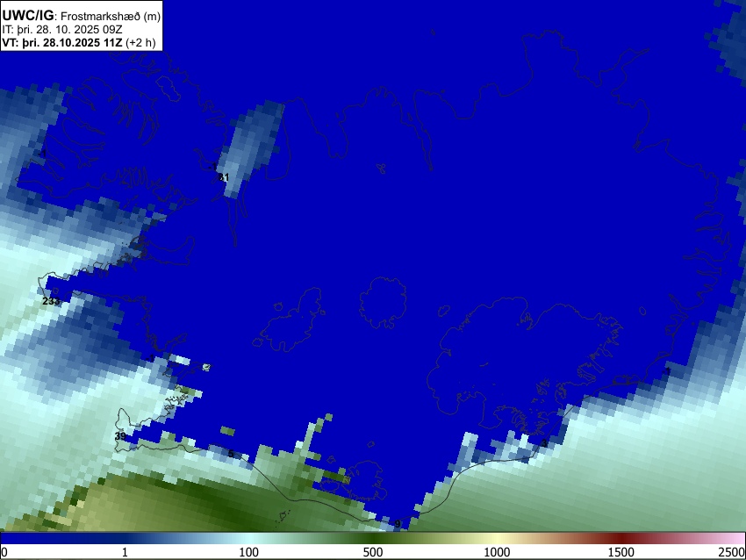
Task: Click the '2500' label on the color scale
Action: (732, 552)
